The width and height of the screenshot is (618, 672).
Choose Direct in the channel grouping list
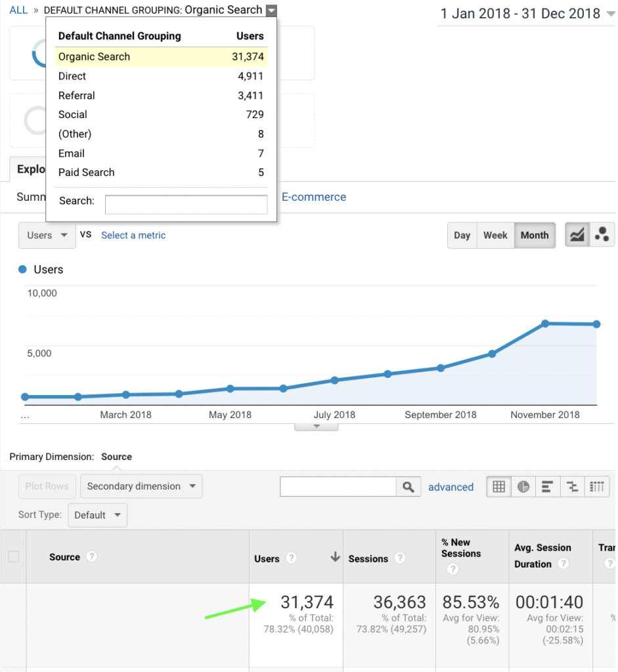coord(72,76)
